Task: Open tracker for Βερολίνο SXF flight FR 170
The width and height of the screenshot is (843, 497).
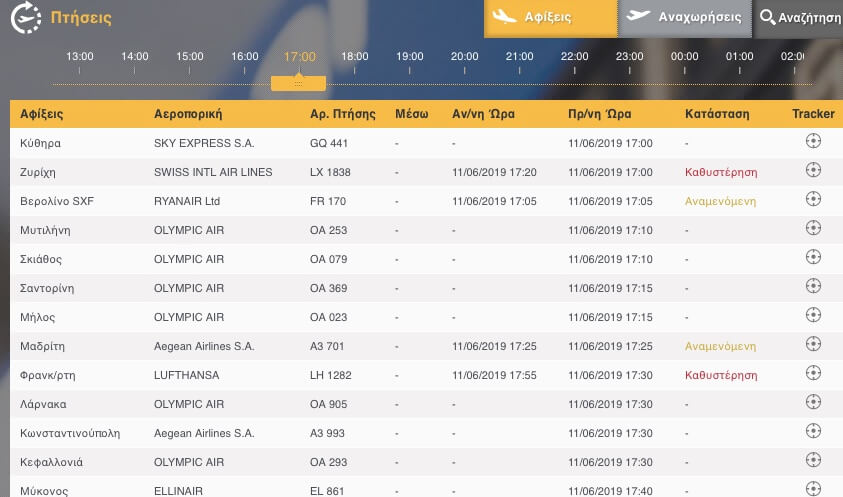Action: click(813, 199)
